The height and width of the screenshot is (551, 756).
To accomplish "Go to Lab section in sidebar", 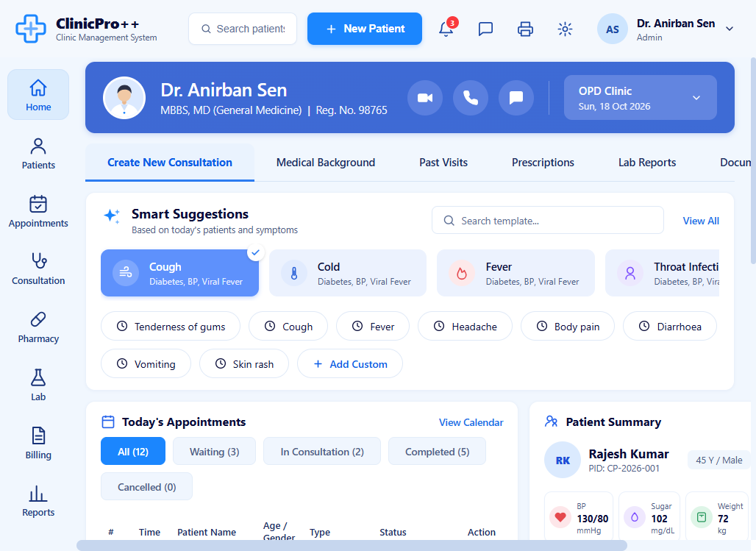I will click(x=38, y=385).
